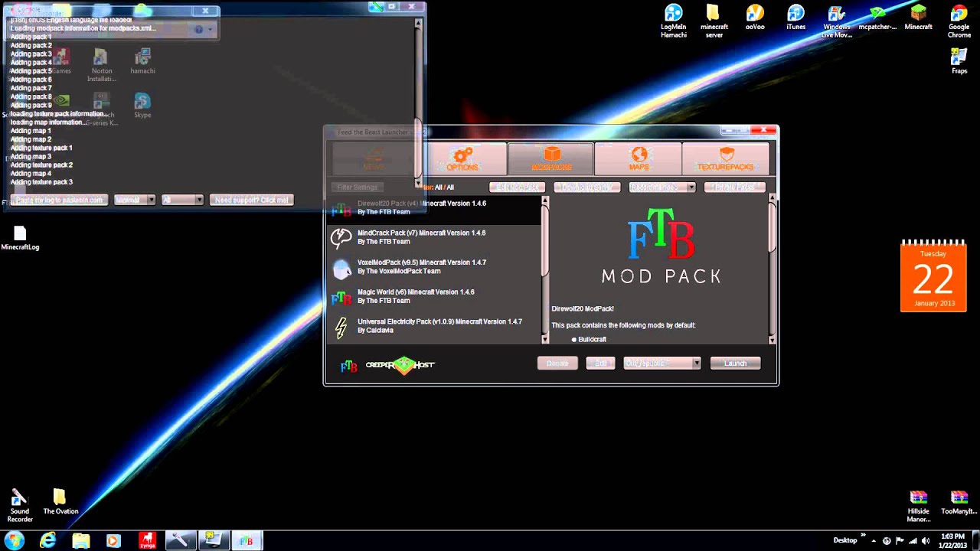
Task: Open the TooManyIt archive icon
Action: 959,503
